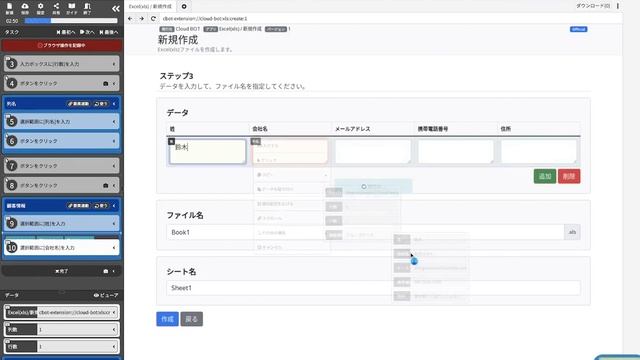Open the gear settings icon
The width and height of the screenshot is (640, 360).
(x=40, y=8)
